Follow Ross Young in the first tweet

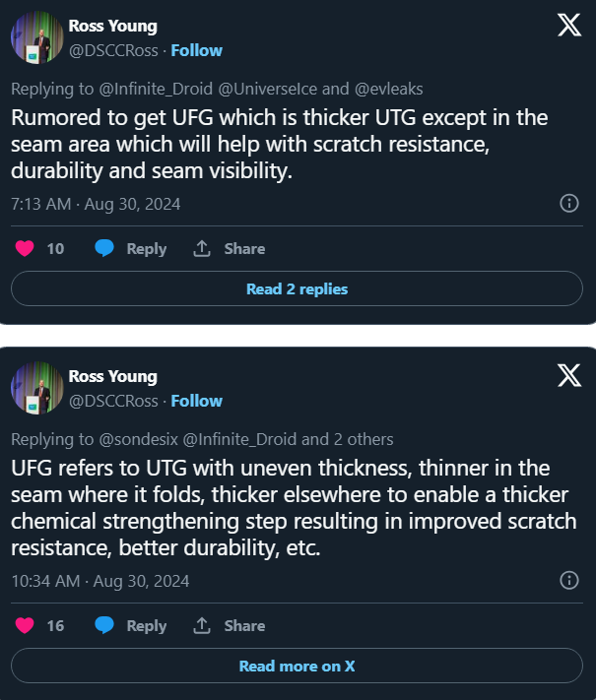click(197, 50)
